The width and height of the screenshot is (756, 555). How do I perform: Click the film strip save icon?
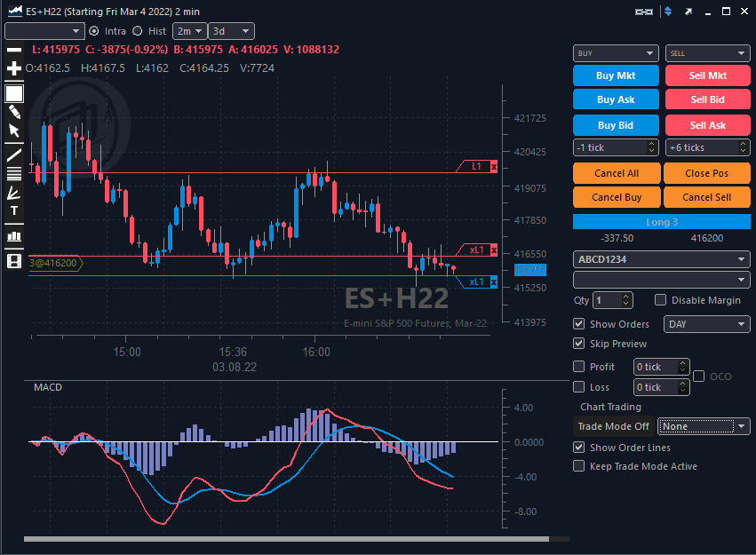[x=14, y=261]
